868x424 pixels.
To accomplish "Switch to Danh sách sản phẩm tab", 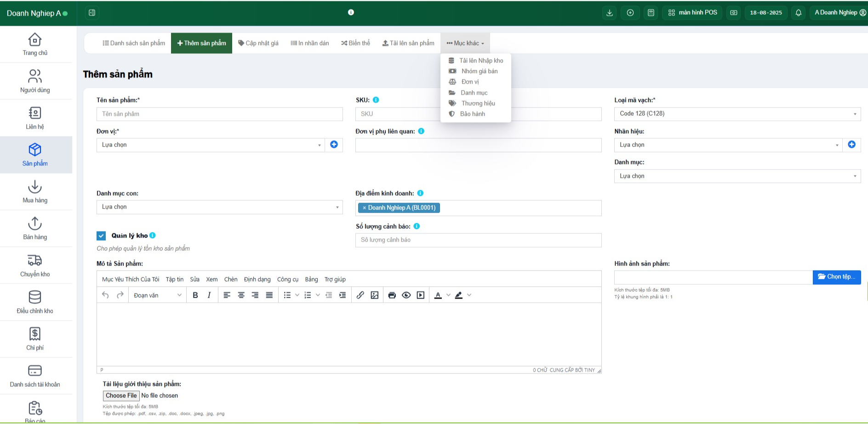I will click(x=134, y=43).
